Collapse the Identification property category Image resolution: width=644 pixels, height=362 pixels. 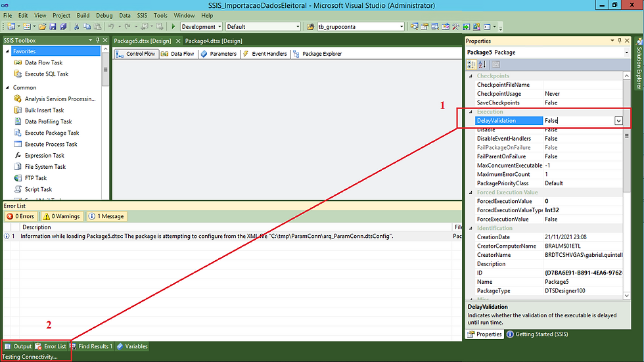[471, 228]
